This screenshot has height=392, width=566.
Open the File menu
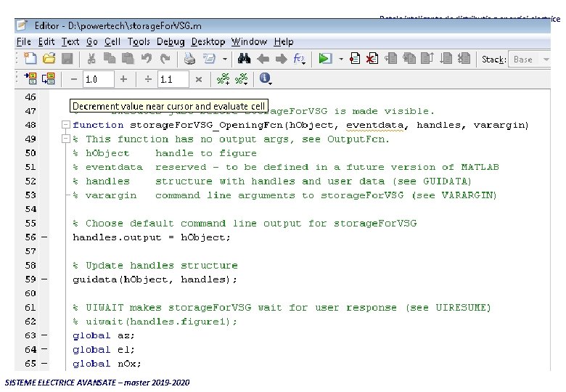tap(24, 42)
